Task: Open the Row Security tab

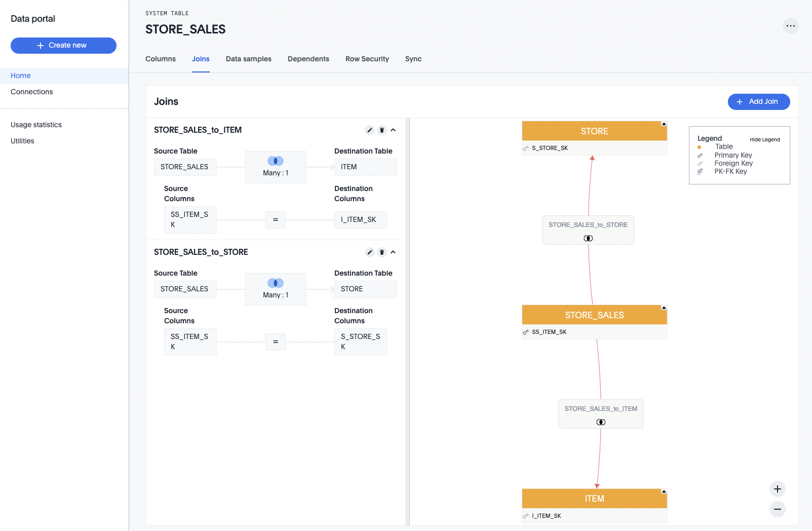Action: (367, 59)
